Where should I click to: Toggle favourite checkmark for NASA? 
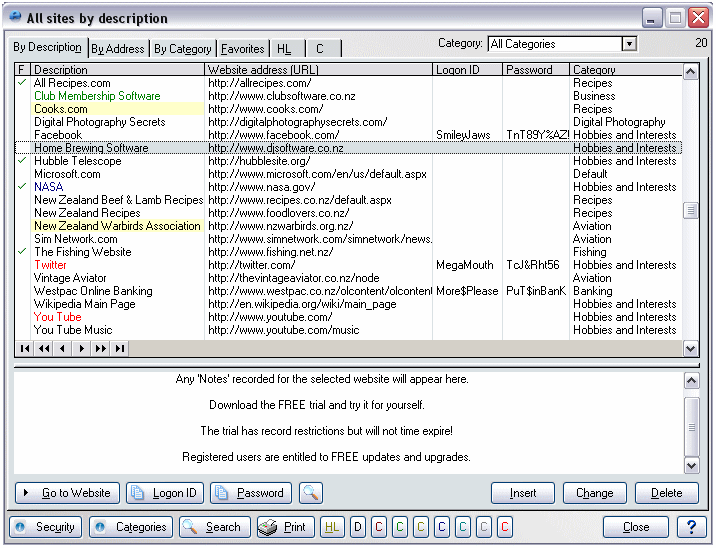pos(22,187)
